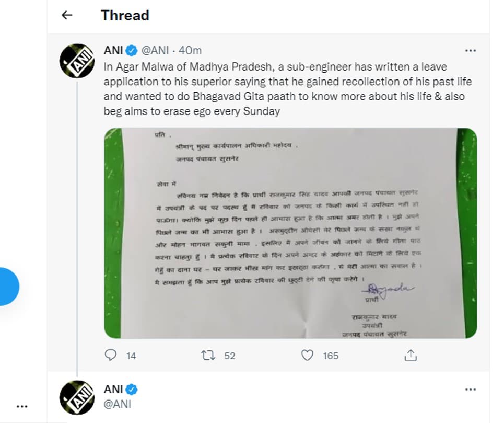Click the verified badge in the top tweet
This screenshot has width=504, height=423.
(x=131, y=51)
